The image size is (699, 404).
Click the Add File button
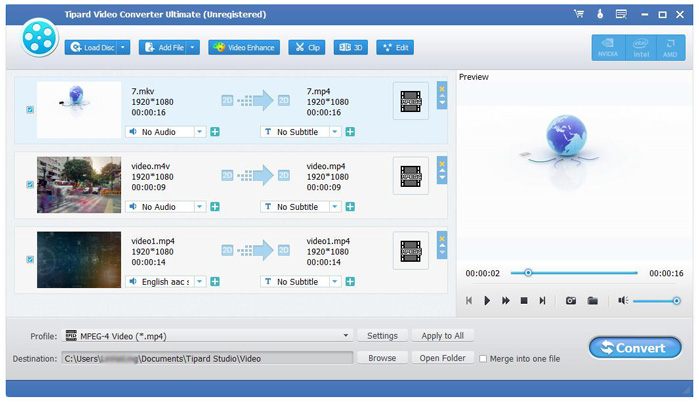pos(163,48)
